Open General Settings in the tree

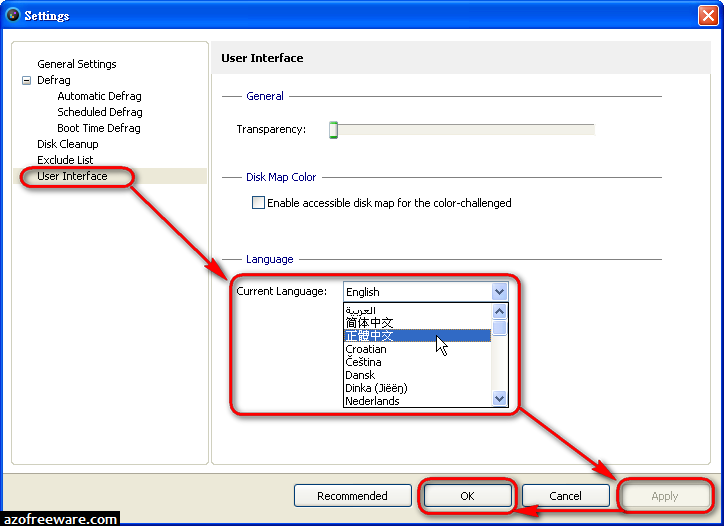point(77,64)
